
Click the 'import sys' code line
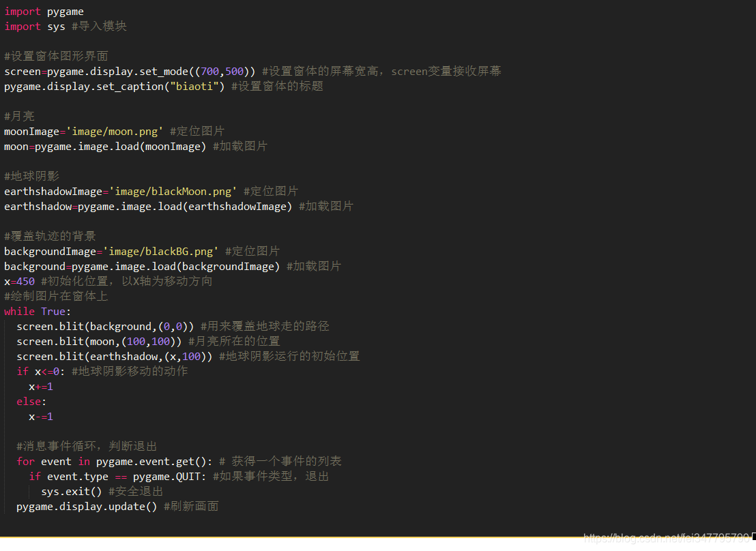tap(65, 27)
